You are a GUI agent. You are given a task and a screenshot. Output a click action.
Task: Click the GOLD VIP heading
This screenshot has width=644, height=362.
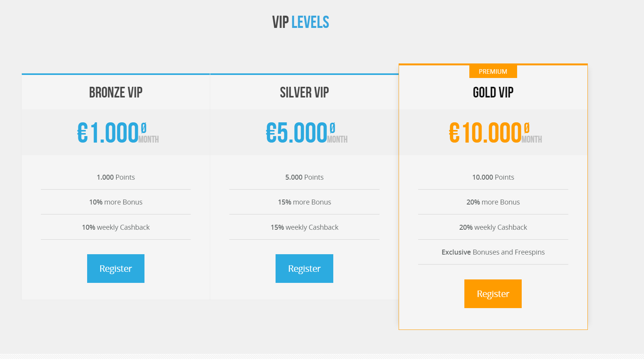click(493, 93)
